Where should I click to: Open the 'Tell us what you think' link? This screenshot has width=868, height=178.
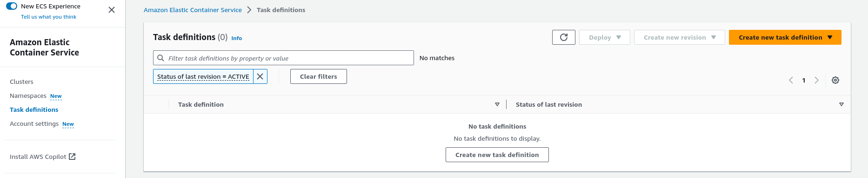click(48, 17)
